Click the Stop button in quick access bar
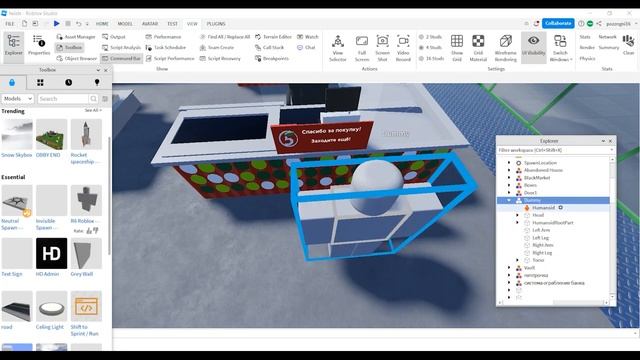 pyautogui.click(x=68, y=24)
